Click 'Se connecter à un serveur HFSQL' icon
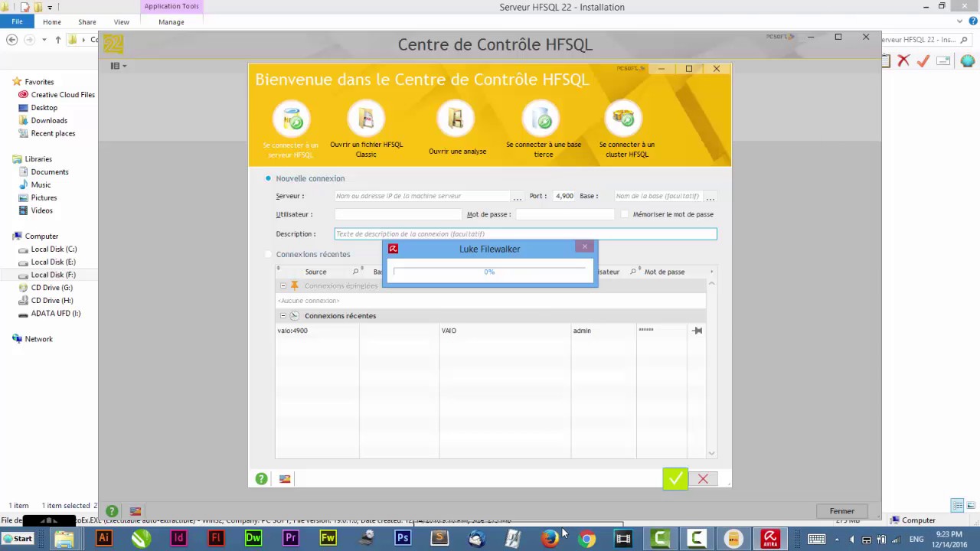This screenshot has width=980, height=551. tap(292, 119)
